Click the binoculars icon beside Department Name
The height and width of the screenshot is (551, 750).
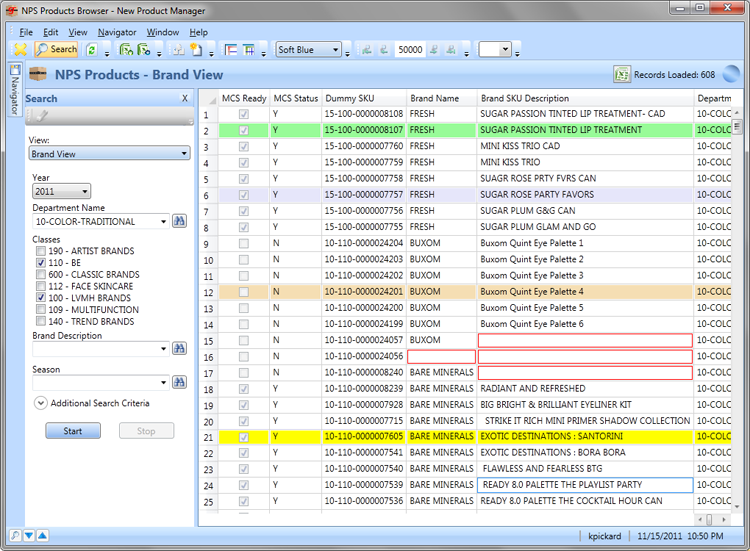coord(179,221)
